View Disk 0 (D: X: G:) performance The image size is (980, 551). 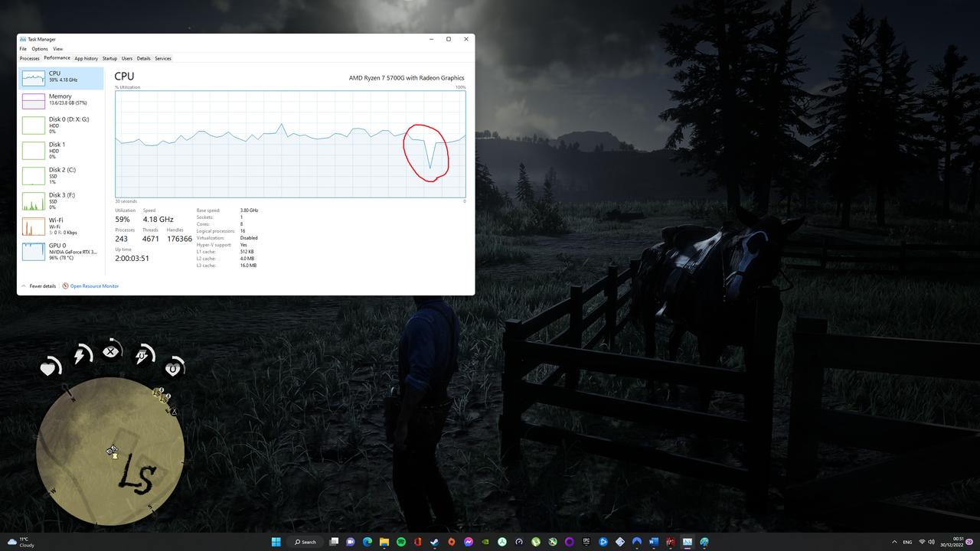(61, 125)
